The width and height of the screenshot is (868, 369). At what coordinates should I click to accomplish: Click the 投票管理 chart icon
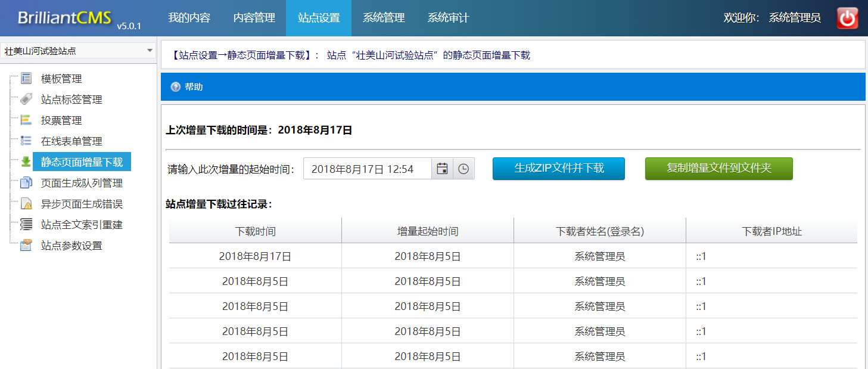26,120
